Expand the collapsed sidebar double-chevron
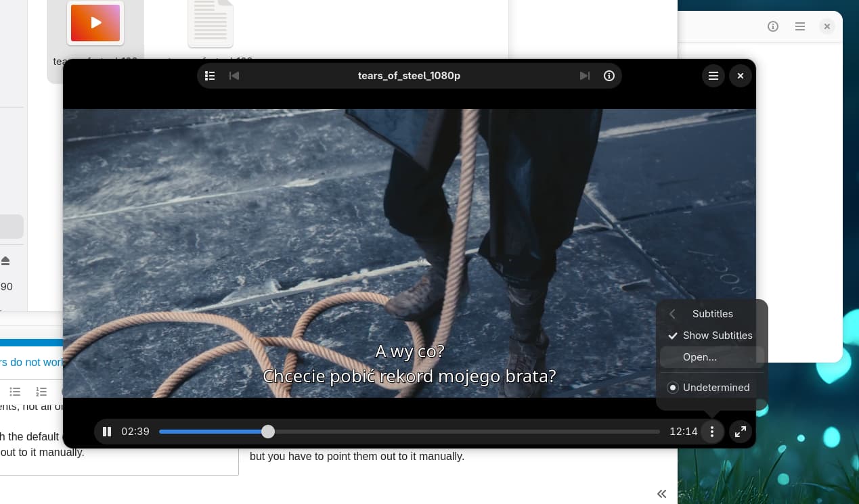Viewport: 859px width, 504px height. click(x=661, y=494)
